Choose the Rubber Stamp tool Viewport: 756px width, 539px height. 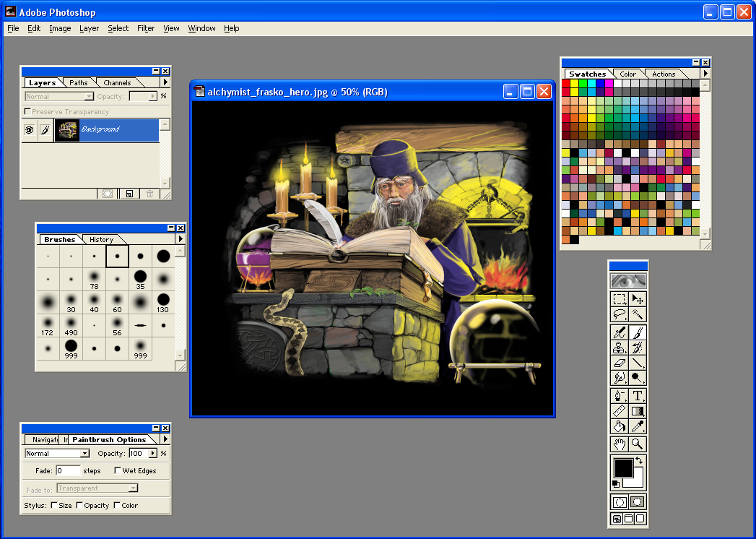click(x=620, y=348)
